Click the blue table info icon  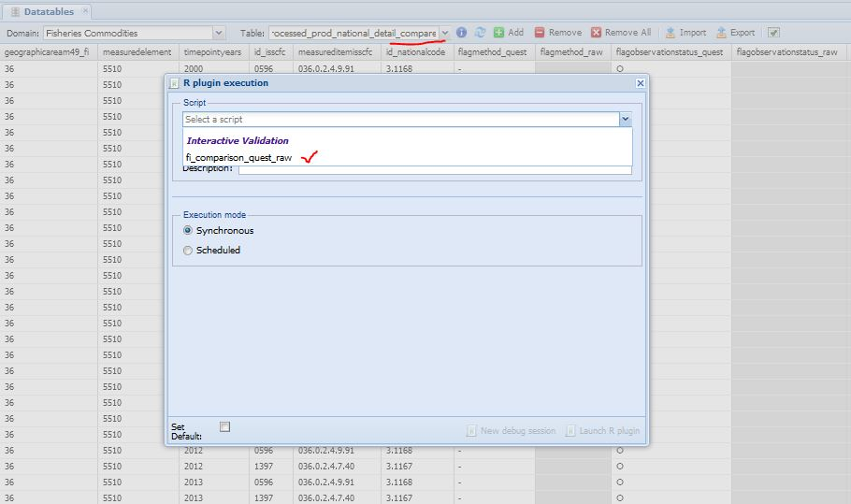point(462,33)
